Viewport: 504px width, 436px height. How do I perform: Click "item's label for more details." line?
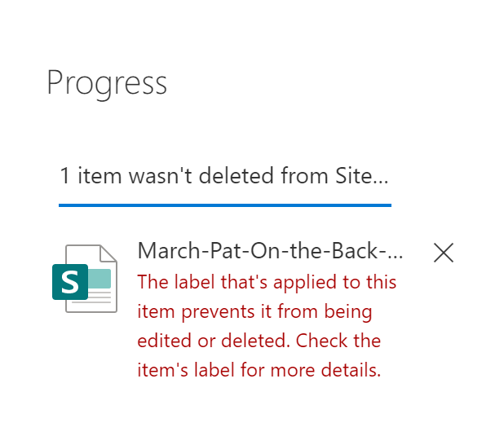tap(259, 370)
